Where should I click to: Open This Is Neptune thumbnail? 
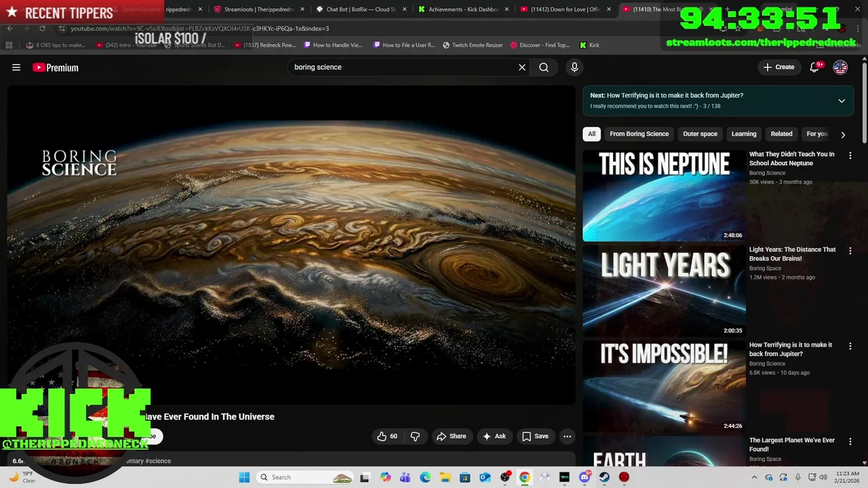(x=664, y=196)
